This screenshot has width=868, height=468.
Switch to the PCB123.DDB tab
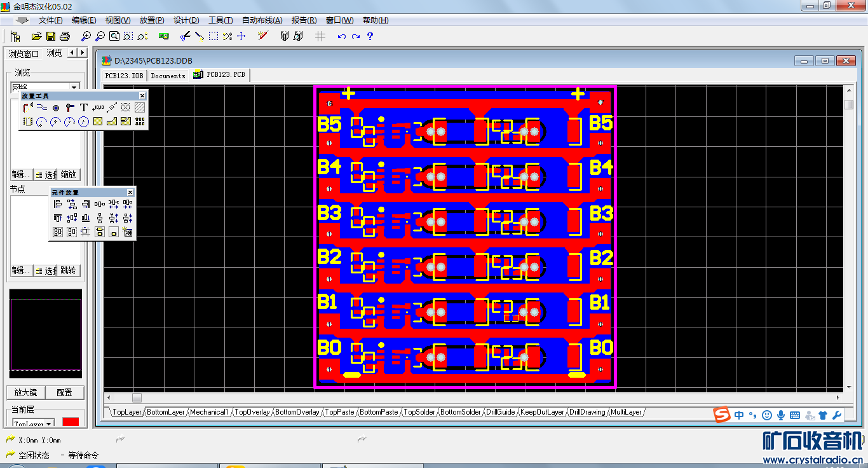coord(125,76)
